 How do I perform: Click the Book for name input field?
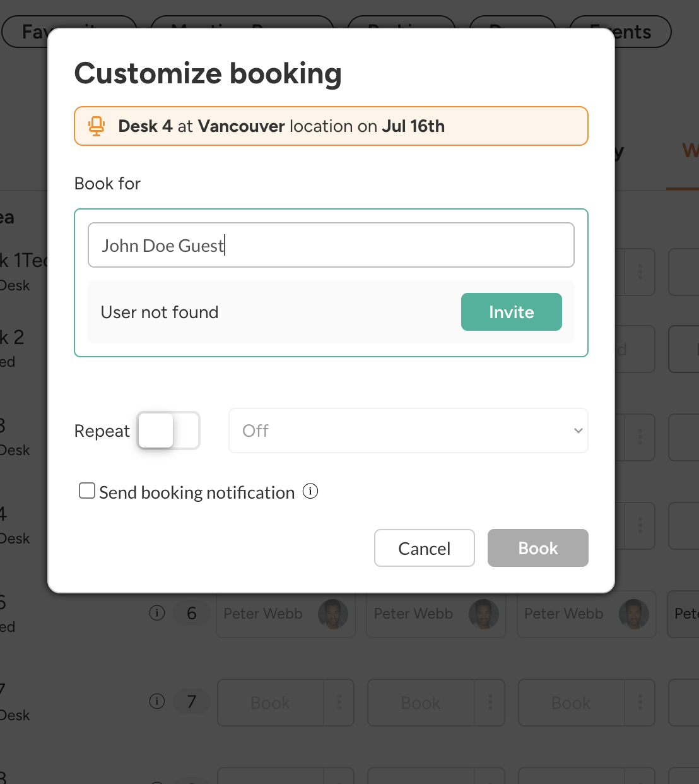click(x=331, y=245)
